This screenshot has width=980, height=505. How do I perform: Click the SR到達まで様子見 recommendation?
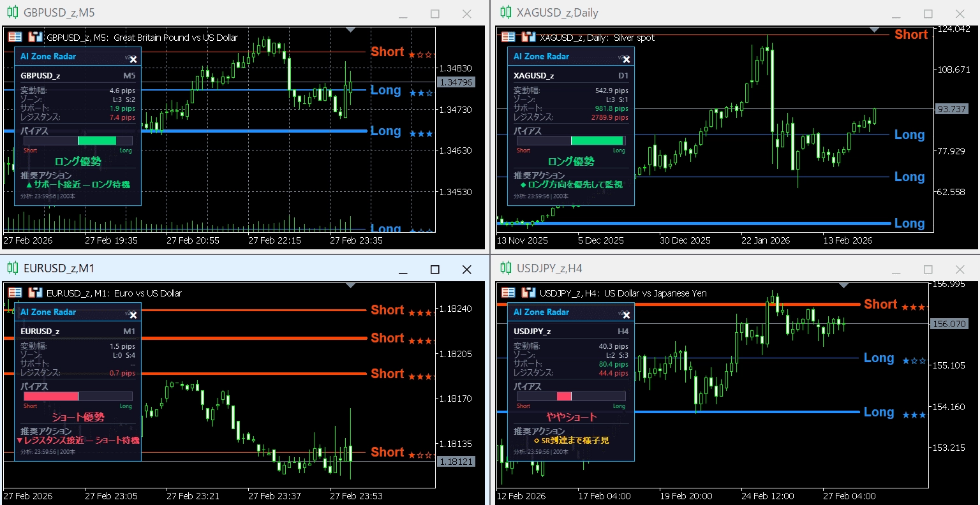click(572, 441)
